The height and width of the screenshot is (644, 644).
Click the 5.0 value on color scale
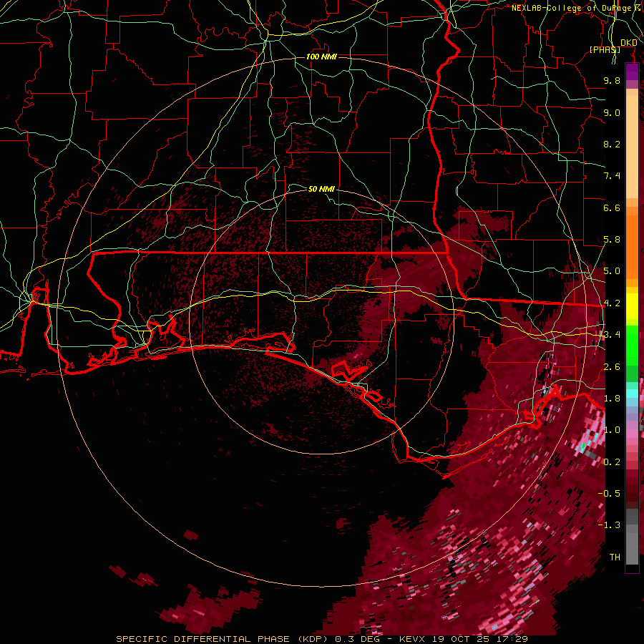612,271
